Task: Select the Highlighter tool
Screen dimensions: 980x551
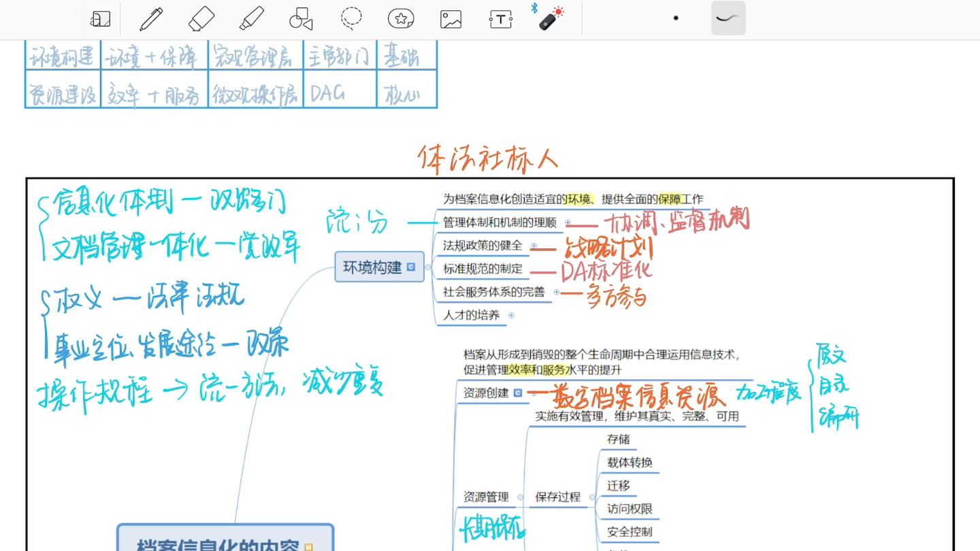Action: point(251,19)
